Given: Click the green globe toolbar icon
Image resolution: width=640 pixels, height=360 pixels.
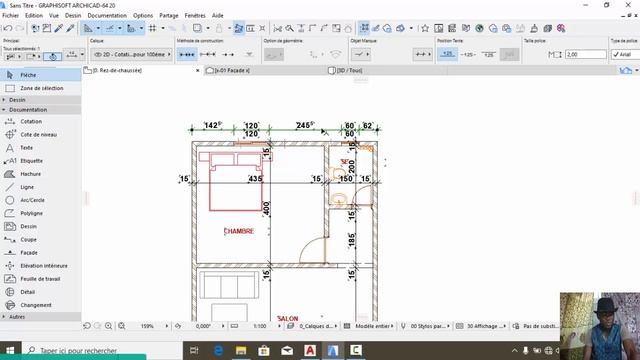Looking at the screenshot, I should click(x=480, y=28).
